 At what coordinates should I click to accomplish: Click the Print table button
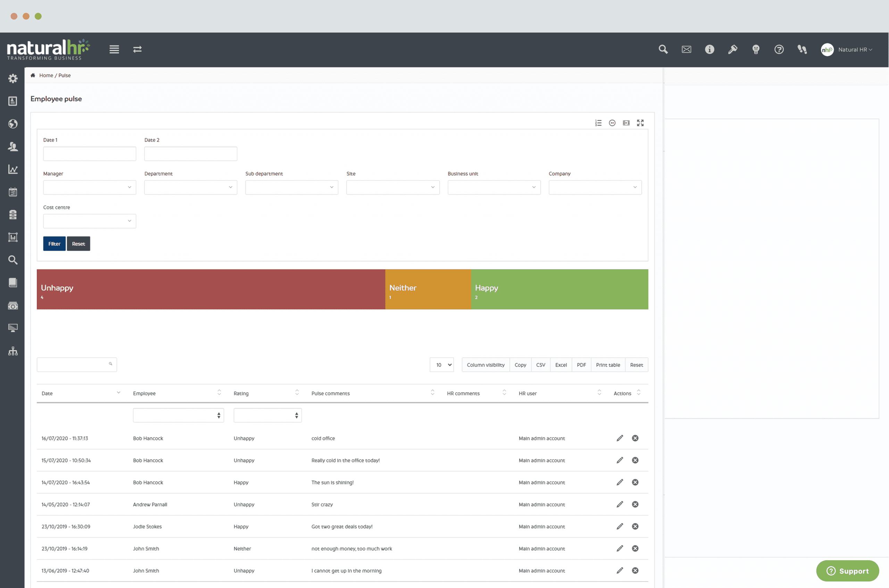click(x=608, y=365)
